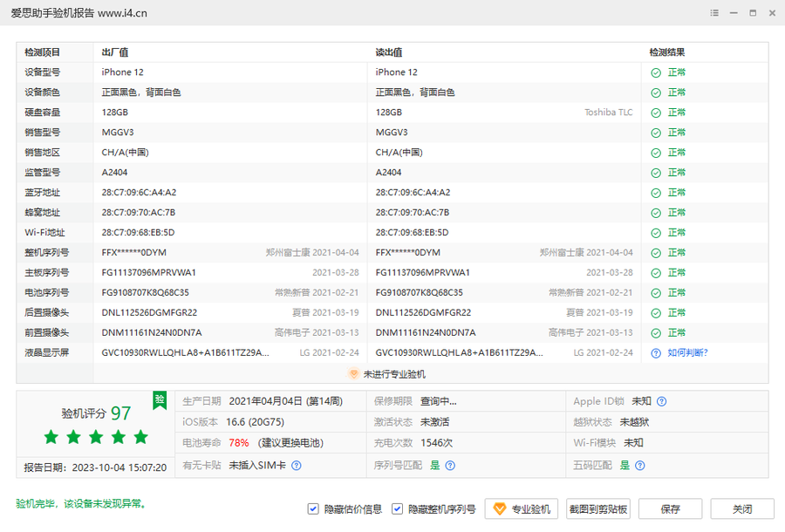Click the green check icon for 蜂窝地址
Viewport: 785px width, 532px height.
click(x=656, y=213)
